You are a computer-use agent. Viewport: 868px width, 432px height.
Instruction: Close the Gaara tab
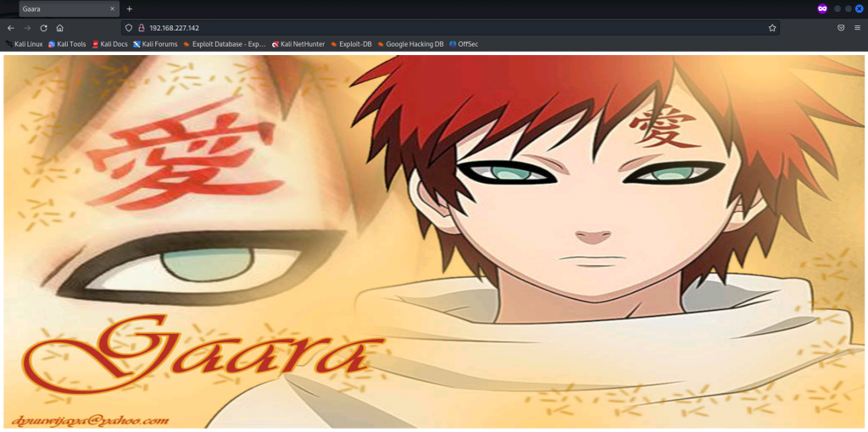[x=113, y=8]
